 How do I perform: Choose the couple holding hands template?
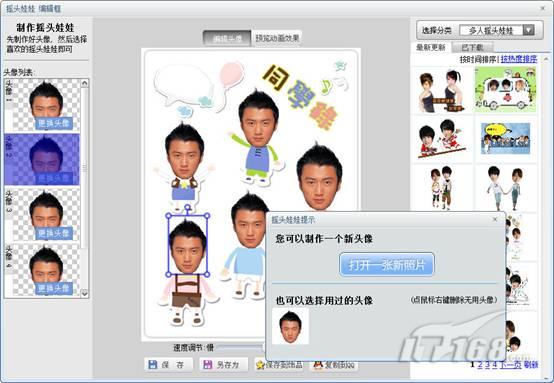[506, 188]
